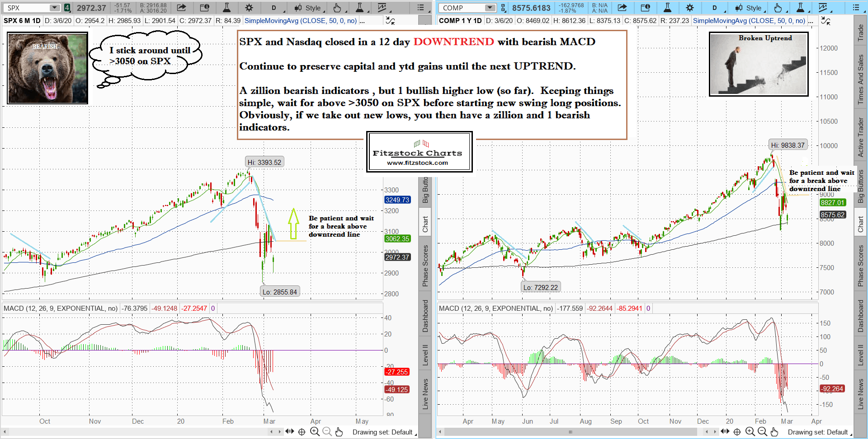
Task: Click the pan hand icon below COMP chart
Action: tap(774, 432)
